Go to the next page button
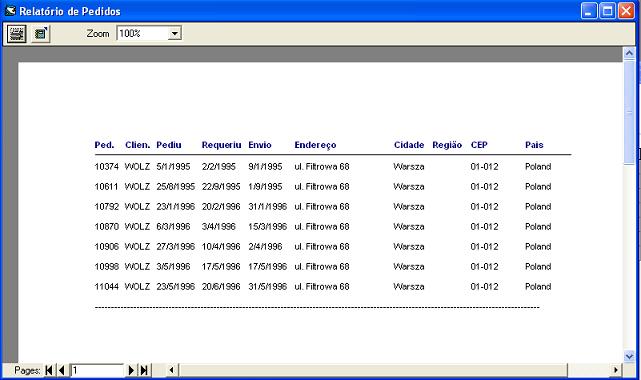 (131, 371)
